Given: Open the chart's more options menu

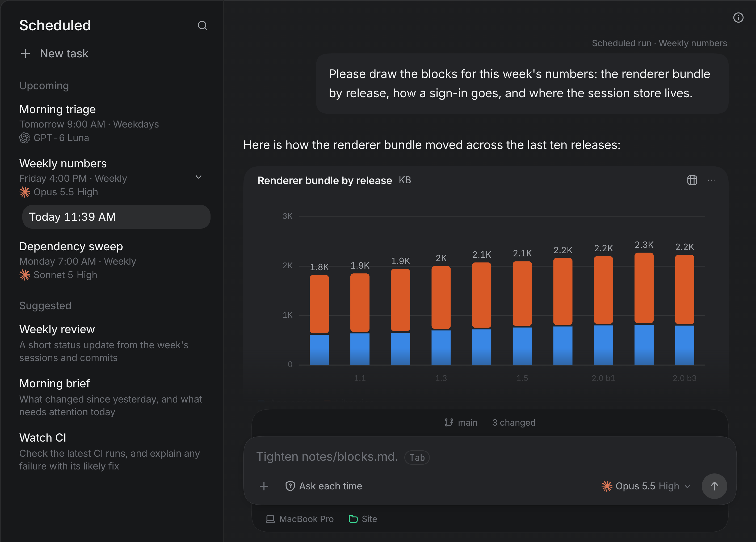Looking at the screenshot, I should (x=711, y=180).
